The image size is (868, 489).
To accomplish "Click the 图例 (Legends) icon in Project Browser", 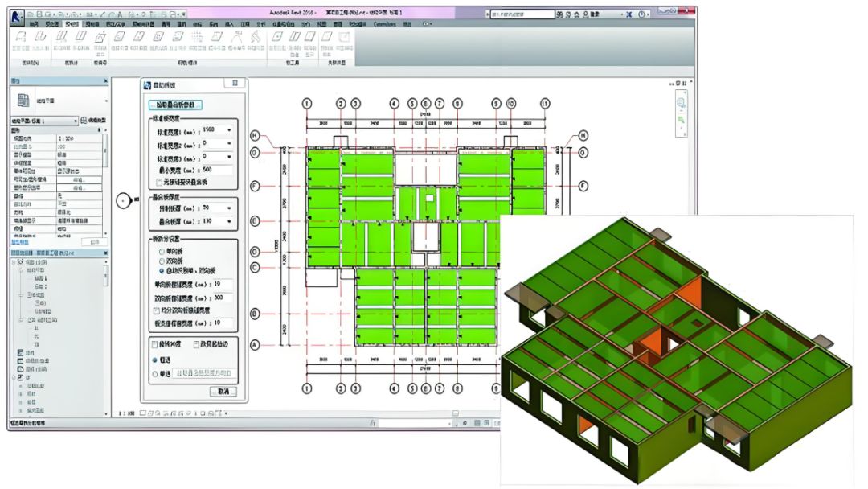I will [20, 352].
